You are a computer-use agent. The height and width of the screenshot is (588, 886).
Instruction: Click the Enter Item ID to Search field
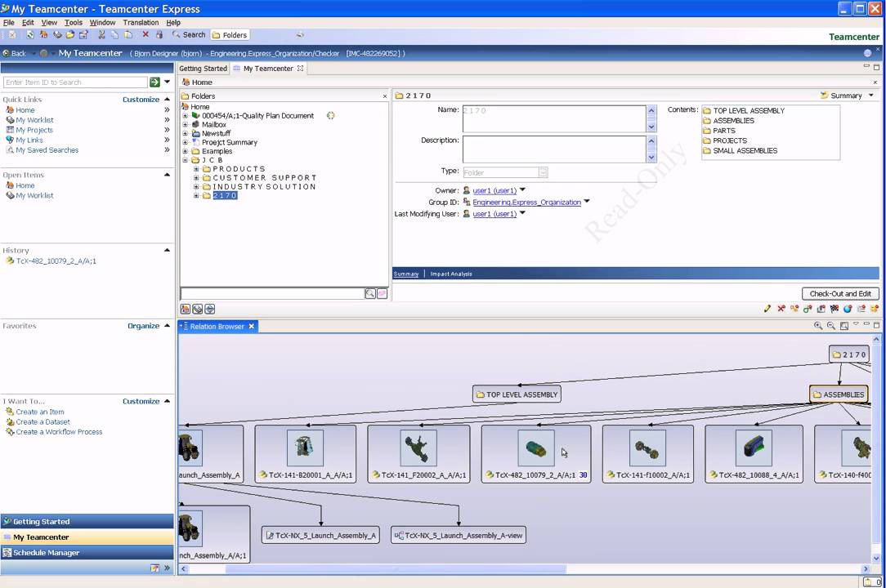pos(75,82)
